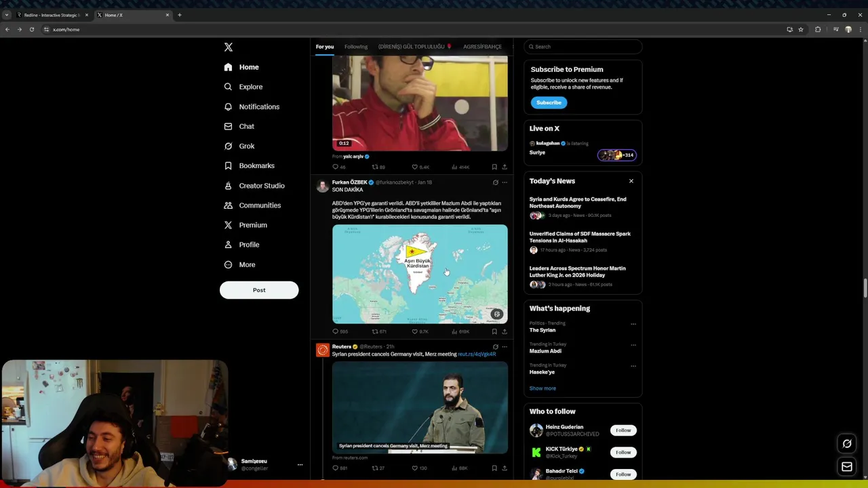Reload the page in the browser
This screenshot has width=868, height=488.
31,29
